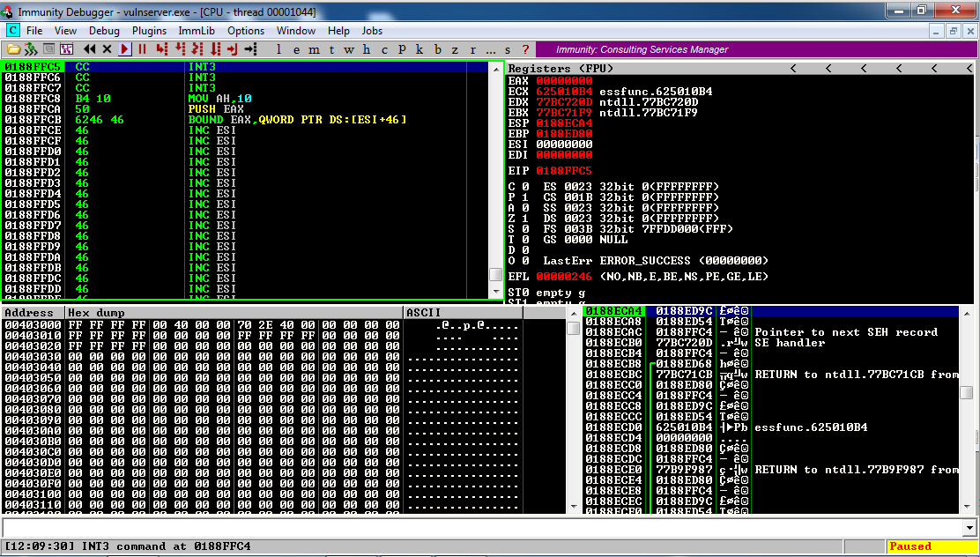Open the memory map 'm' window button
The height and width of the screenshot is (557, 980).
click(x=313, y=49)
